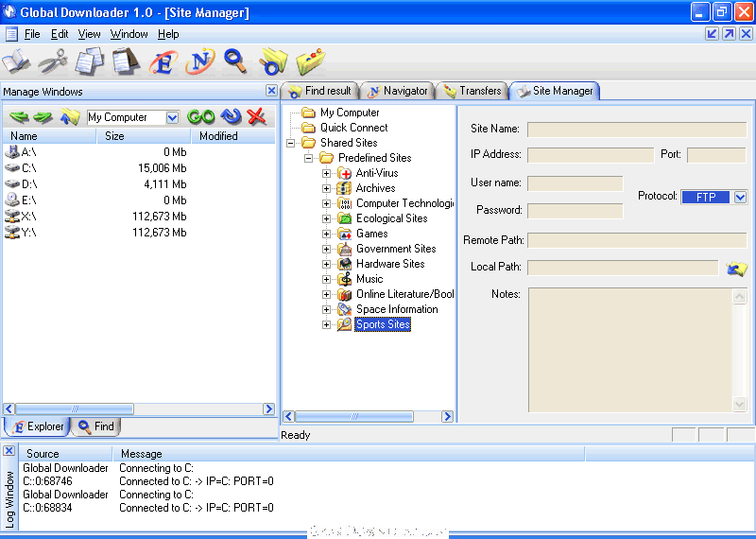The height and width of the screenshot is (539, 756).
Task: Open the Window menu
Action: click(129, 34)
